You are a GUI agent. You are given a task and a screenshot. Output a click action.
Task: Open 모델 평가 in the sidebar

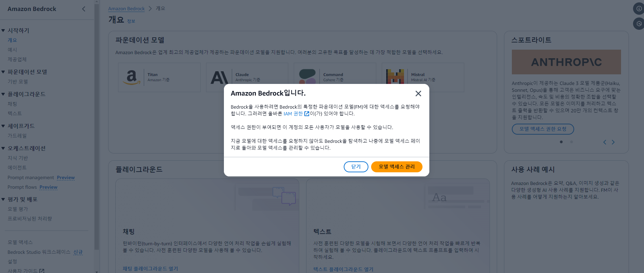coord(18,209)
